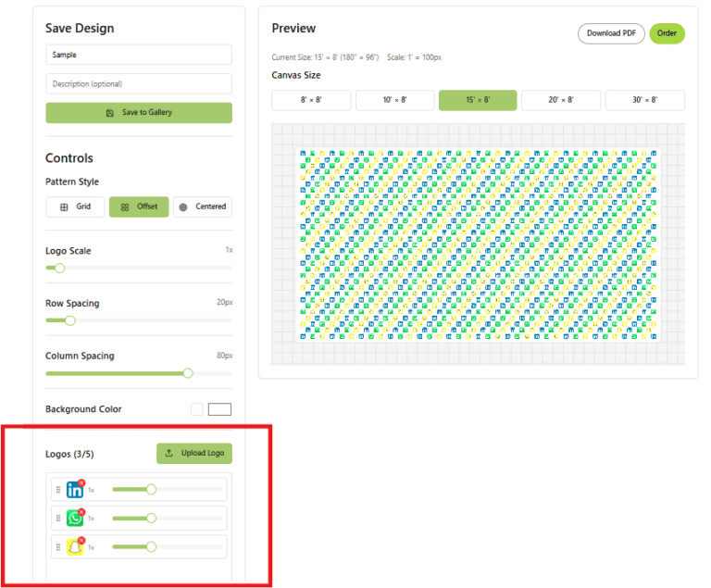Click the Description (optional) input field
This screenshot has width=711, height=588.
point(139,83)
